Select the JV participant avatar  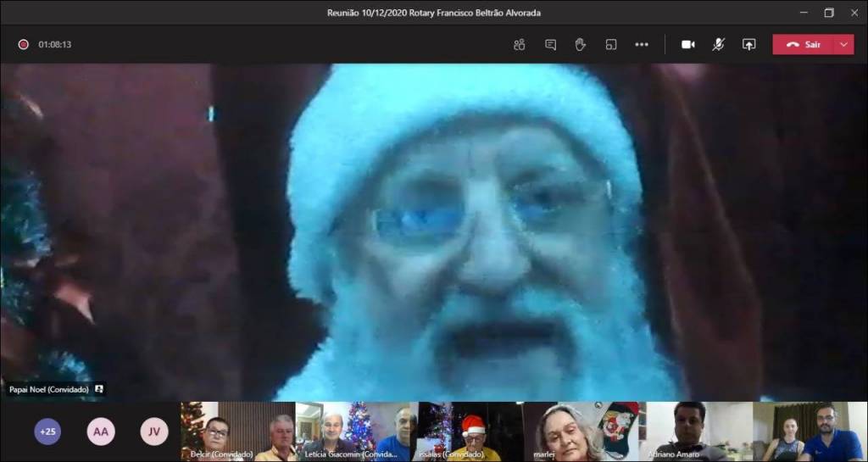[153, 431]
